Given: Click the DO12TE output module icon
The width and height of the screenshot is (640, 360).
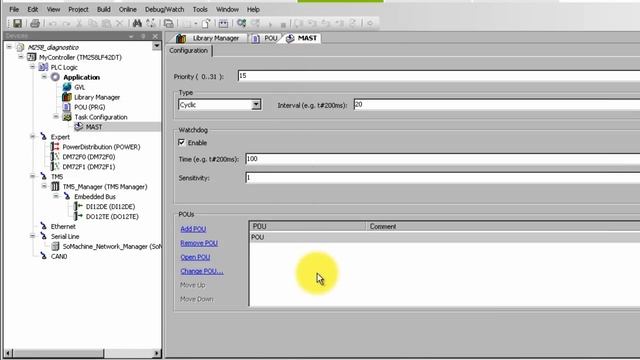Looking at the screenshot, I should (78, 216).
